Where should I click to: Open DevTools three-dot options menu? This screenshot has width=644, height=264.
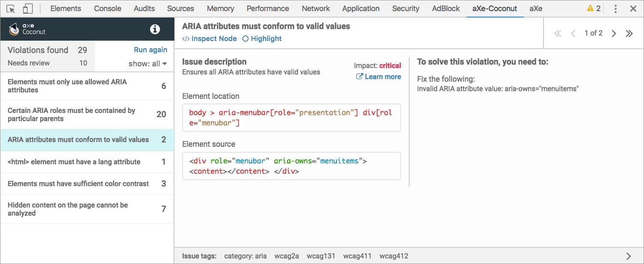coord(615,9)
